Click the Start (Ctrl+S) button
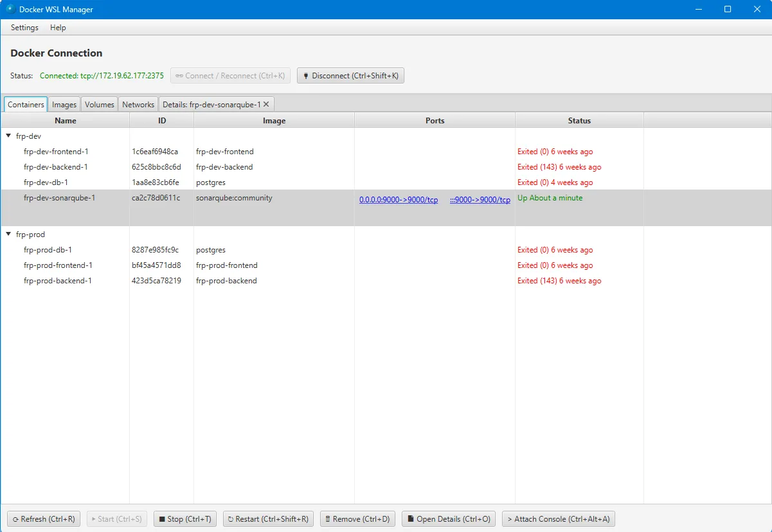 click(117, 519)
